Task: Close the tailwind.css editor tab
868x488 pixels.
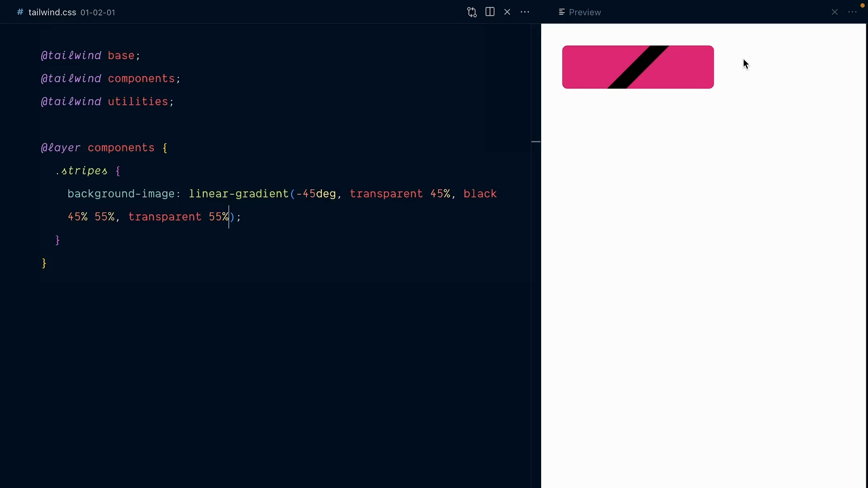Action: tap(507, 12)
